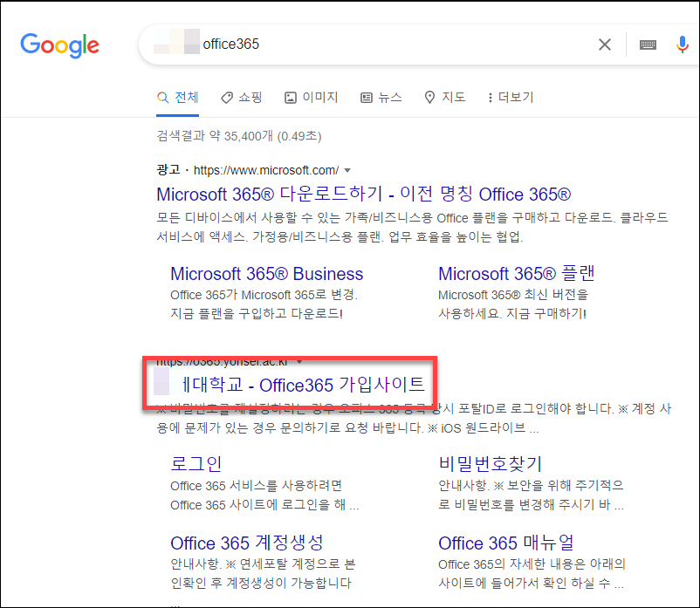This screenshot has height=608, width=700.
Task: Switch to the 지도 tab
Action: pyautogui.click(x=444, y=97)
